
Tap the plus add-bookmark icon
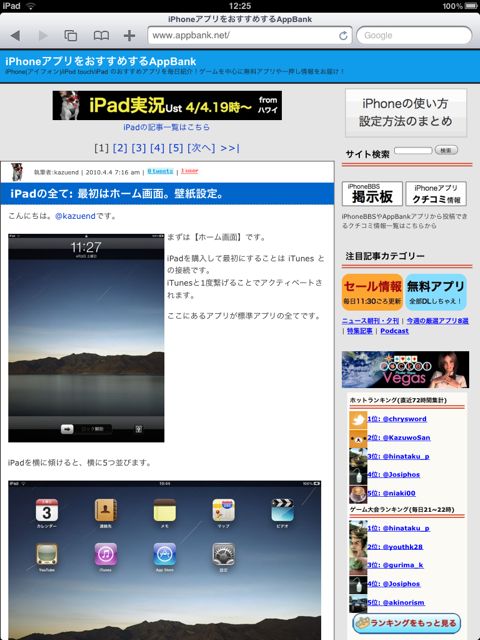pos(129,36)
